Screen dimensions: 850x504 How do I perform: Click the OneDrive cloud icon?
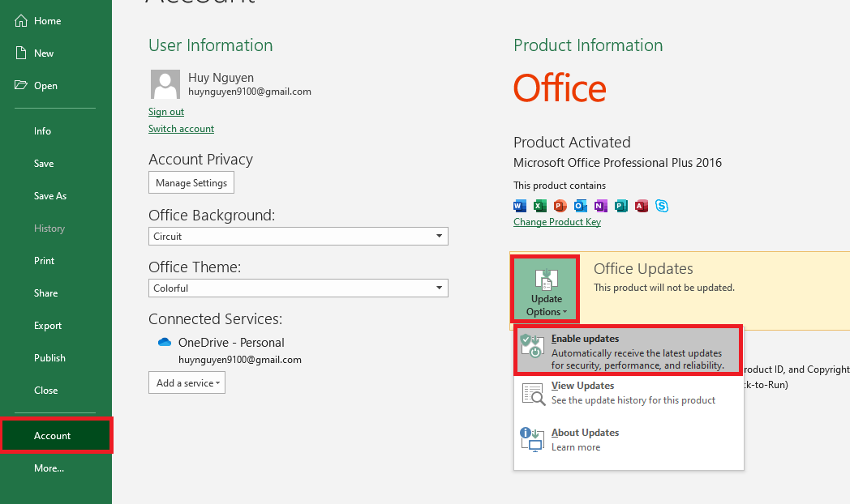pyautogui.click(x=165, y=343)
